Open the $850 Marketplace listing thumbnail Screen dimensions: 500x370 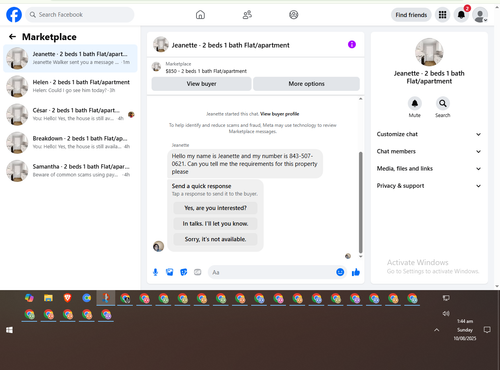tap(156, 67)
